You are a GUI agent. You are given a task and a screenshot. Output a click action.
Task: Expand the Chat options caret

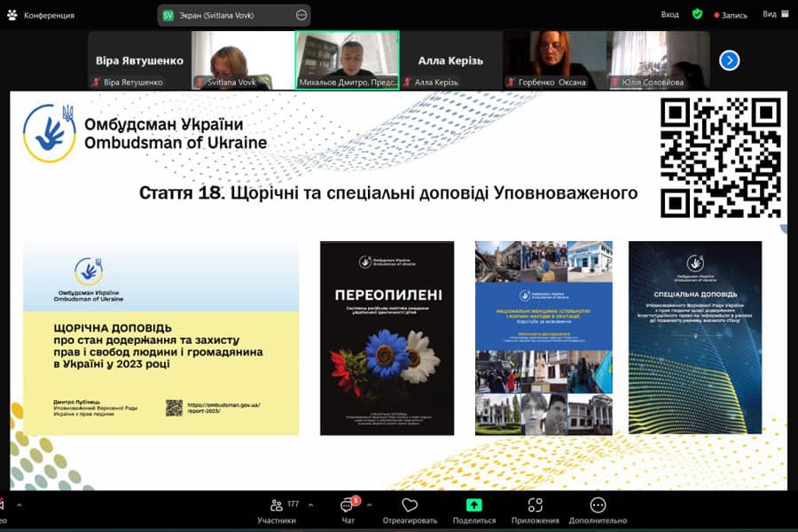(x=370, y=505)
